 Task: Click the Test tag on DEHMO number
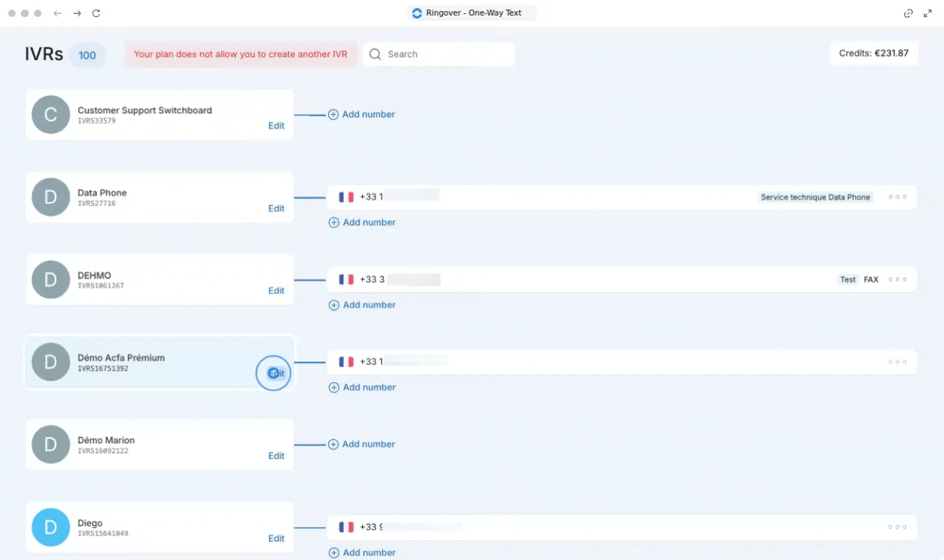coord(848,279)
